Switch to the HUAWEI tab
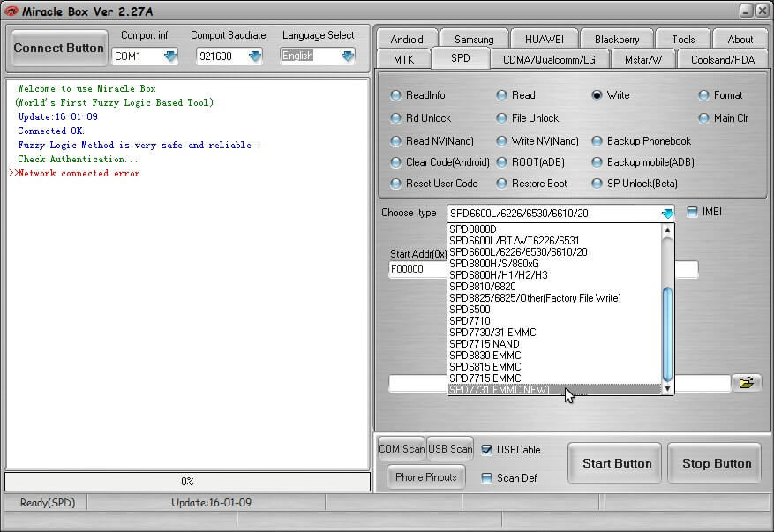774x532 pixels. (x=544, y=39)
